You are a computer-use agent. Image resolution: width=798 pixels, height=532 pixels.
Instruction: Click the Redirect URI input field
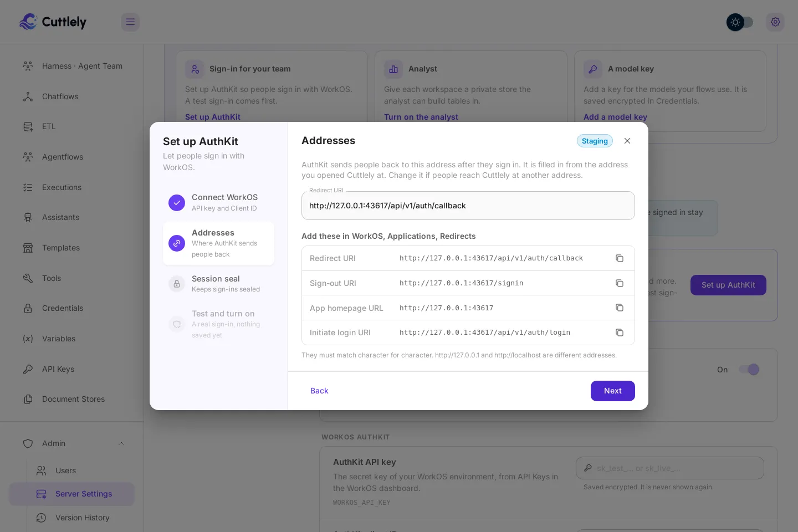tap(468, 206)
